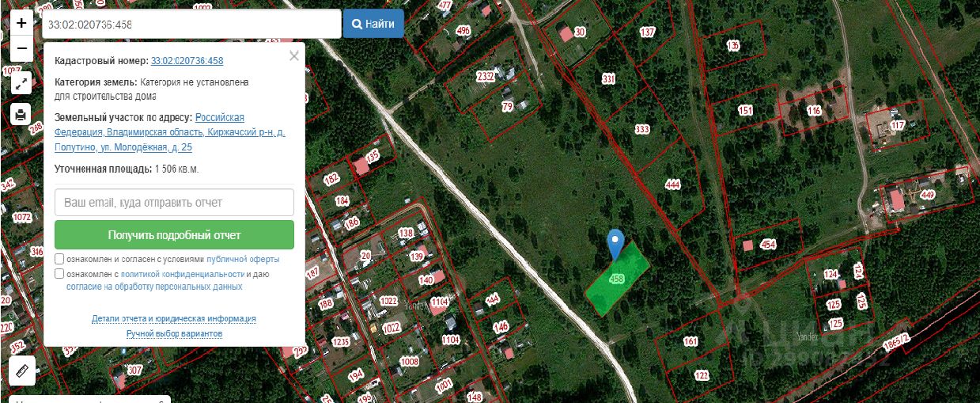980x403 pixels.
Task: Open the parcel address link
Action: tap(170, 132)
